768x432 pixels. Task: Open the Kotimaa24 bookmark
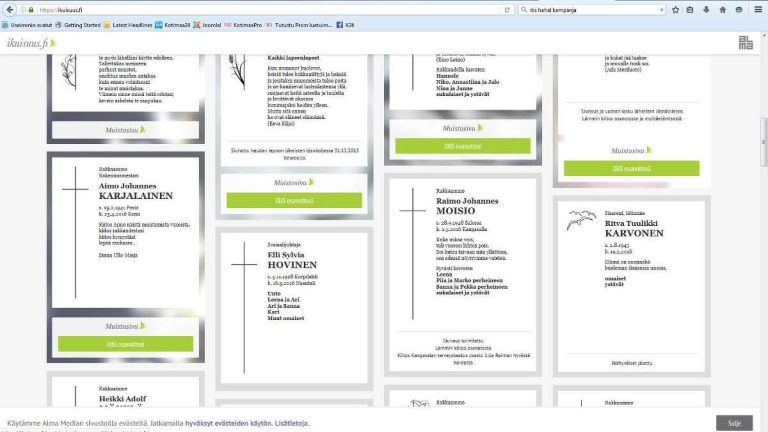tap(172, 25)
